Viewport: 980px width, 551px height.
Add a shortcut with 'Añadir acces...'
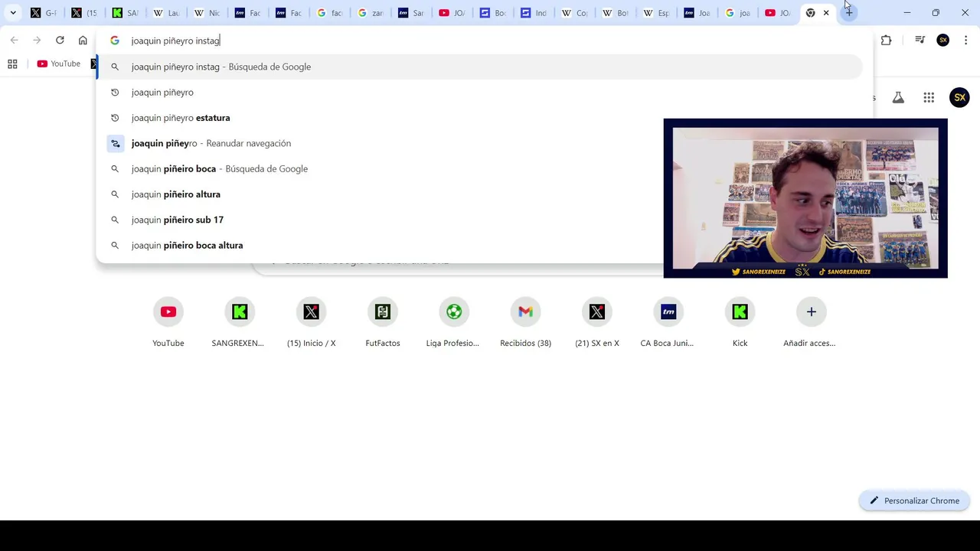(x=810, y=324)
